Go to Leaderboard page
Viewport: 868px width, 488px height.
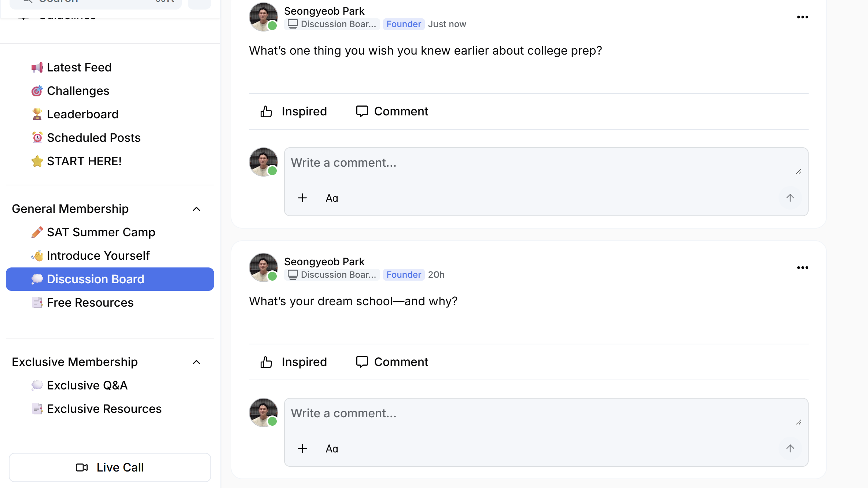[82, 114]
